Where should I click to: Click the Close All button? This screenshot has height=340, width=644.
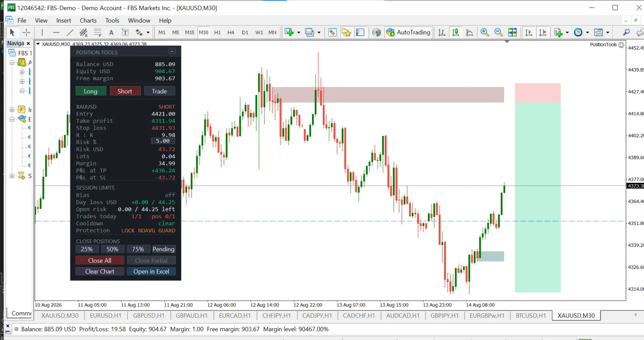pos(100,260)
